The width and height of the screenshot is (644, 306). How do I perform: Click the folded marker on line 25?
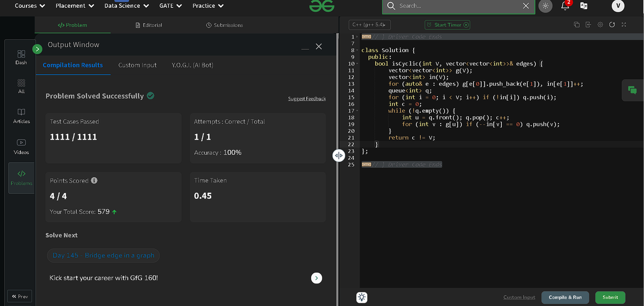click(367, 165)
